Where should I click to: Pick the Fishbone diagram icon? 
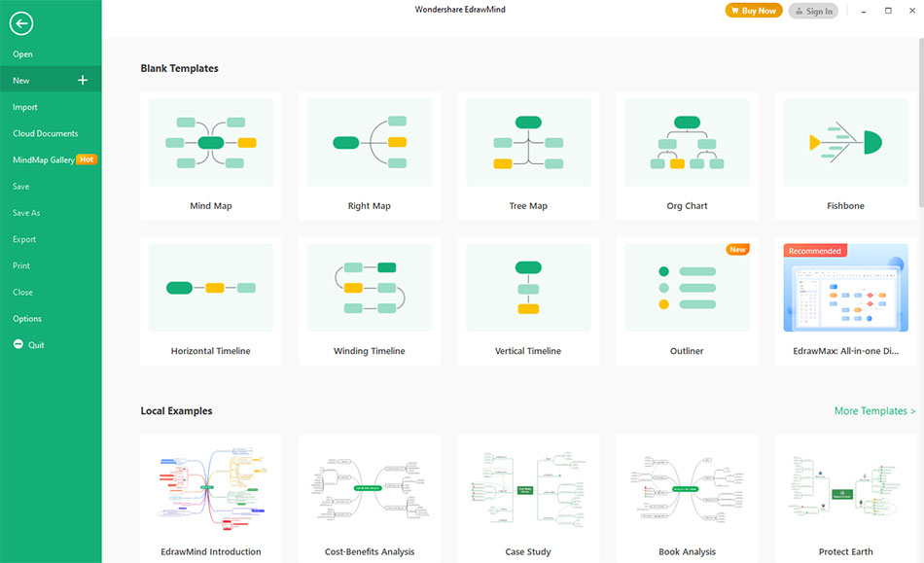[x=845, y=143]
